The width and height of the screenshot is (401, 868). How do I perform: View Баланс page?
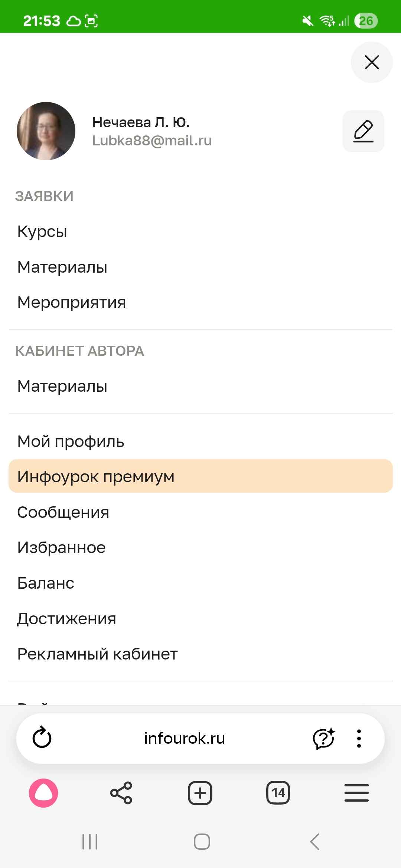coord(46,583)
